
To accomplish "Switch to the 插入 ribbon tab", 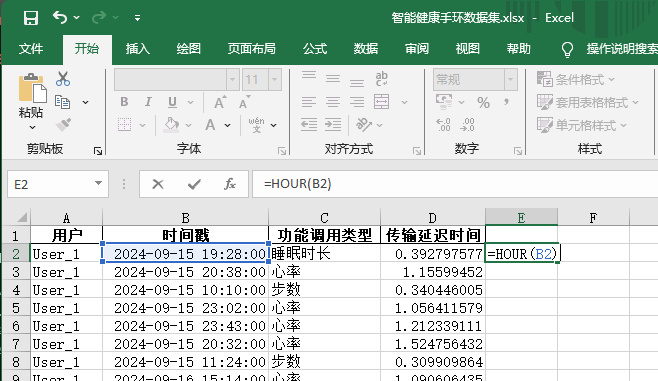I will [x=138, y=49].
